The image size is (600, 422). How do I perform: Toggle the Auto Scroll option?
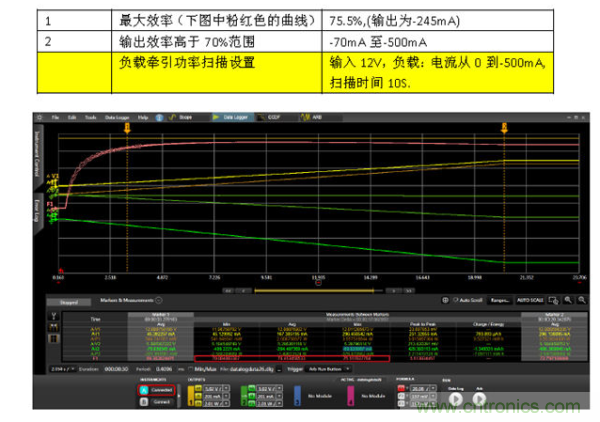coord(462,300)
